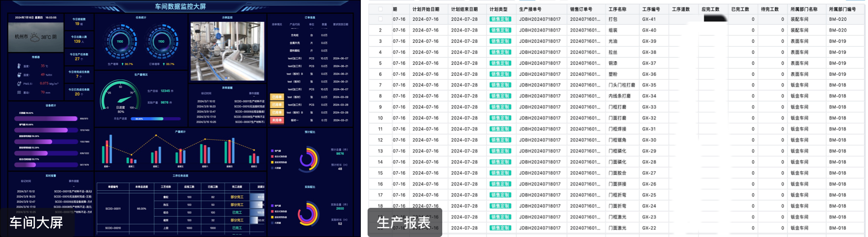This screenshot has height=237, width=868.
Task: Tick the header select-all checkbox in production report
Action: [x=381, y=9]
